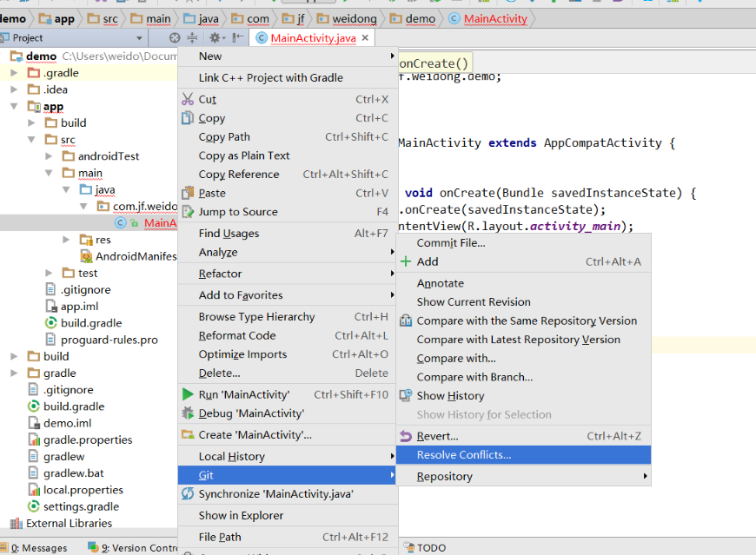The height and width of the screenshot is (555, 756).
Task: Select Reformat Code
Action: [288, 335]
